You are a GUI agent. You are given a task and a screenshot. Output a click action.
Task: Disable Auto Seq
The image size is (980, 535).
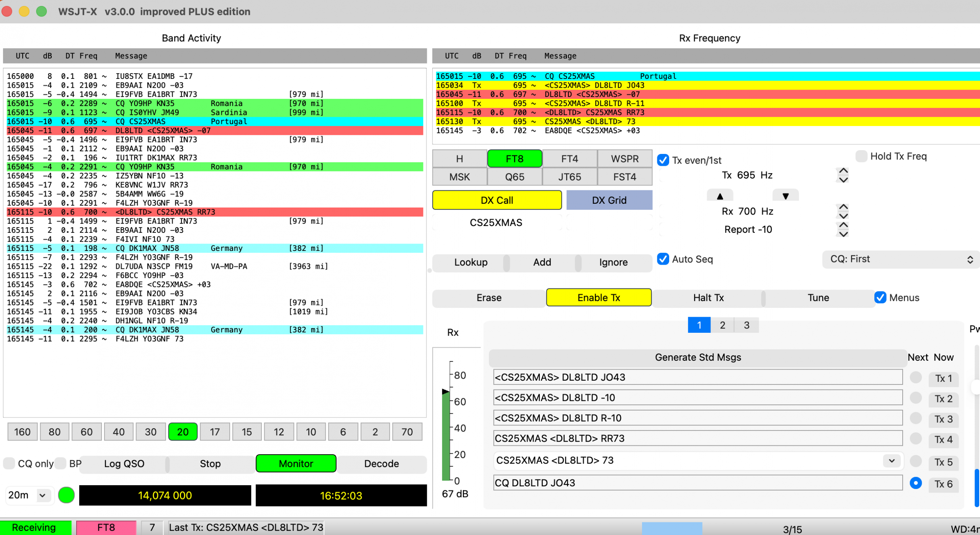coord(663,259)
